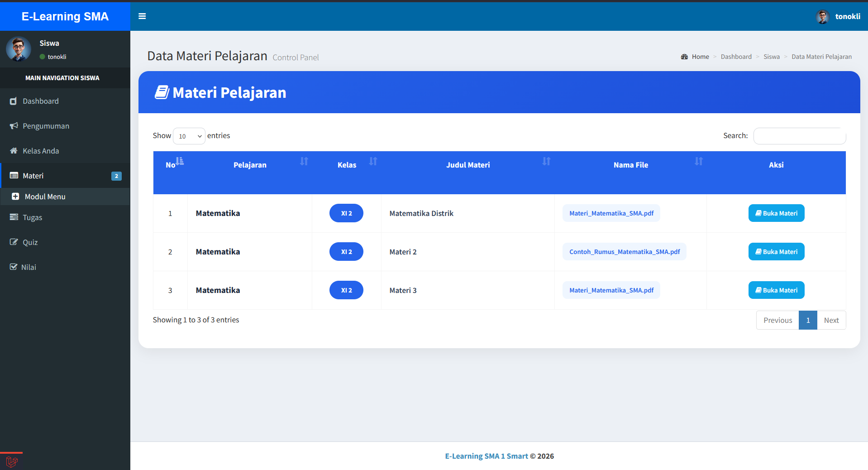Click the Materi badge showing 2

coord(116,176)
